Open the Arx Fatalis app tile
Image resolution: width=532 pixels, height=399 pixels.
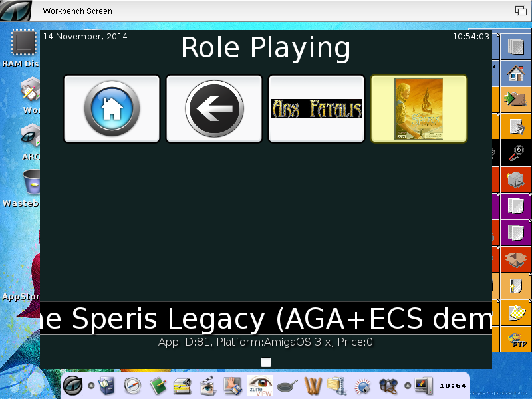pos(317,108)
